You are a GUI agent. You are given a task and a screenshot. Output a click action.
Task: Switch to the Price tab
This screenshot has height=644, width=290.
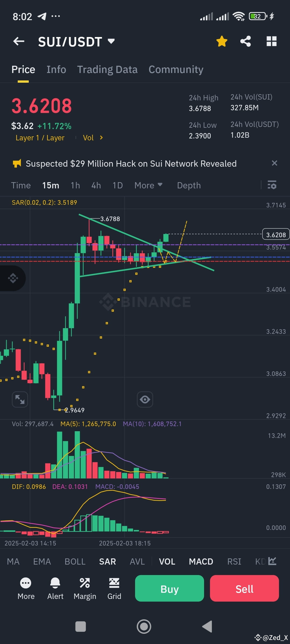[23, 69]
